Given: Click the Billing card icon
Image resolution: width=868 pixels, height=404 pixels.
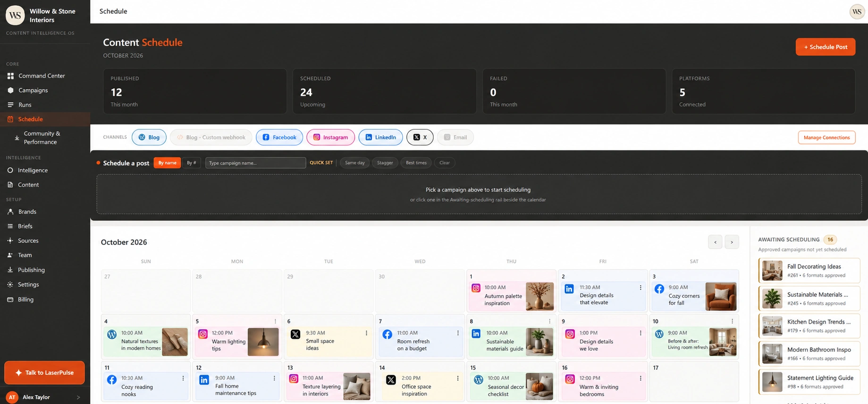Looking at the screenshot, I should click(x=10, y=300).
